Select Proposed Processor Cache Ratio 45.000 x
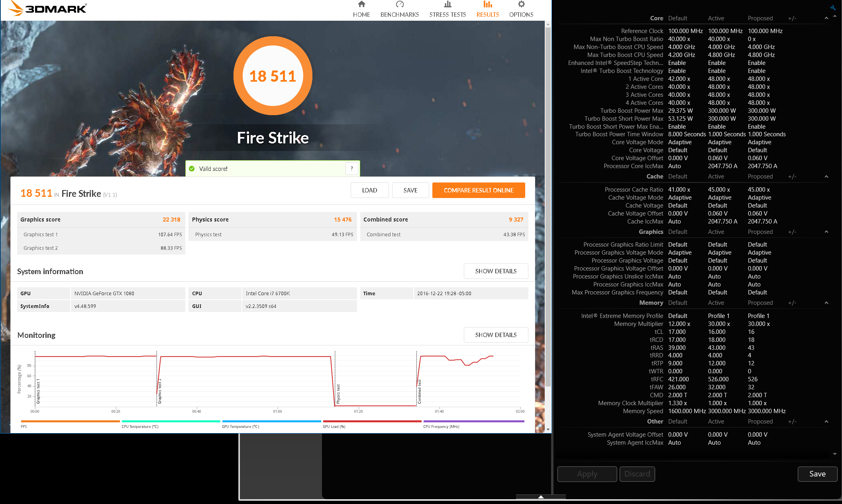The image size is (842, 504). pyautogui.click(x=759, y=190)
